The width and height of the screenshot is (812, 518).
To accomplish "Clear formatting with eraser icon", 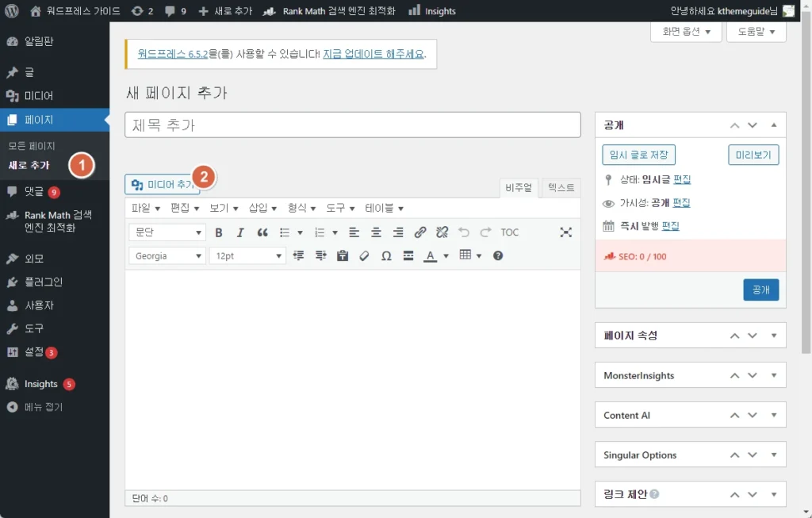I will [364, 255].
